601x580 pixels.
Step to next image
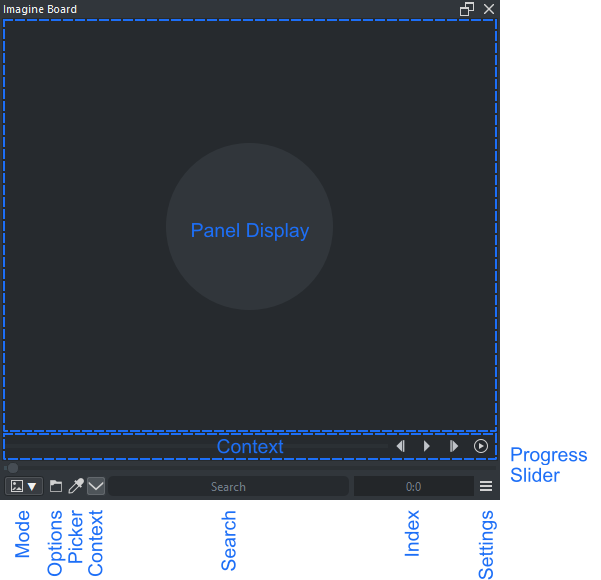pyautogui.click(x=453, y=446)
